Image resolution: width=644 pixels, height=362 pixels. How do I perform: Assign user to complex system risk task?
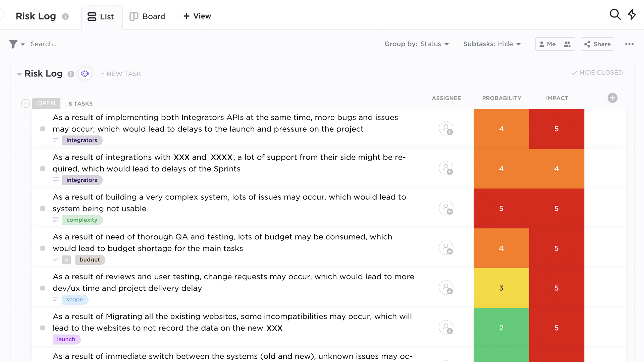click(x=446, y=208)
